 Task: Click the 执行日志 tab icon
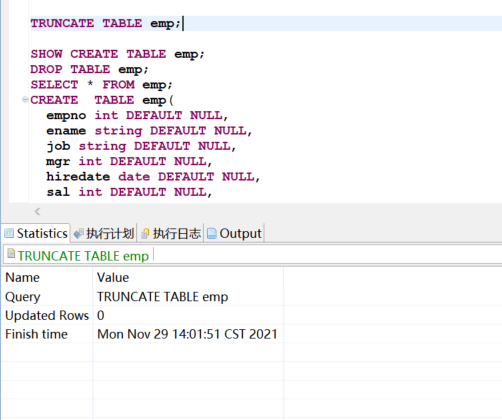[x=145, y=234]
